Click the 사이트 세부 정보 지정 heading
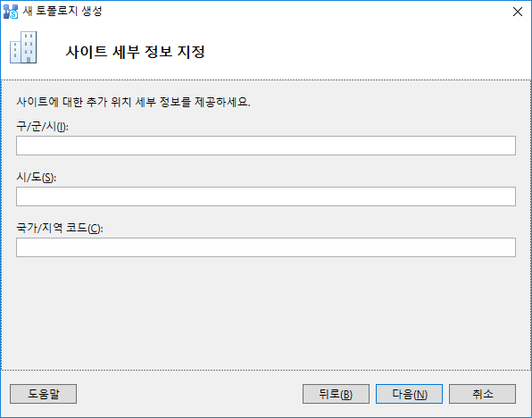The image size is (532, 418). point(135,52)
